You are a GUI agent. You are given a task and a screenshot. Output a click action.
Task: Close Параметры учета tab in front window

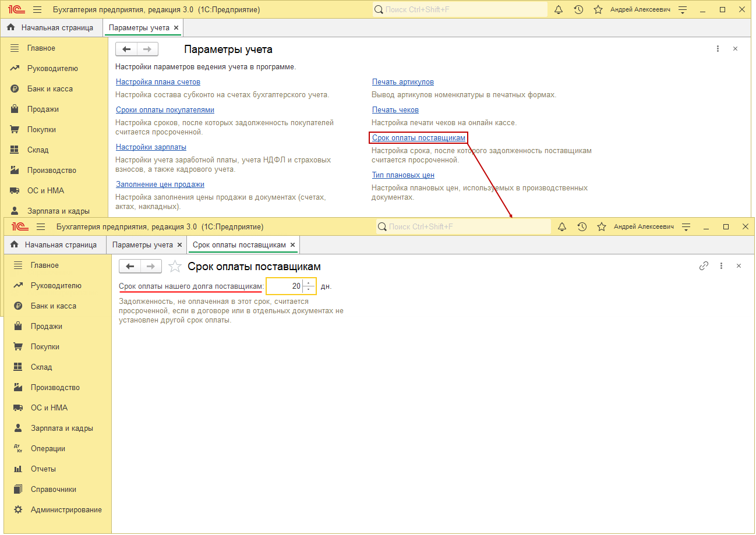[179, 245]
